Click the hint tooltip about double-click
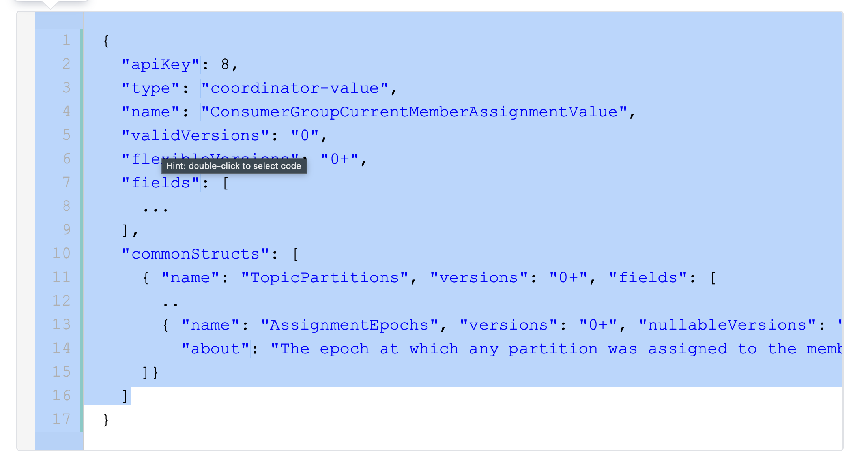 [x=234, y=166]
